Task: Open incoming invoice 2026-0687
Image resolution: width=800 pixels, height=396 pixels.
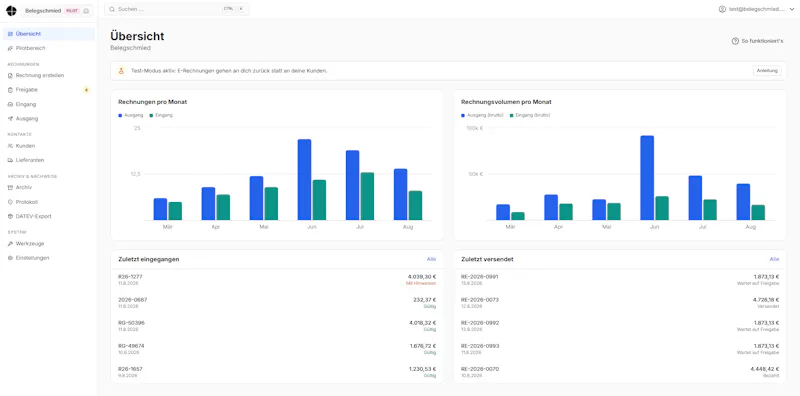Action: click(x=277, y=303)
